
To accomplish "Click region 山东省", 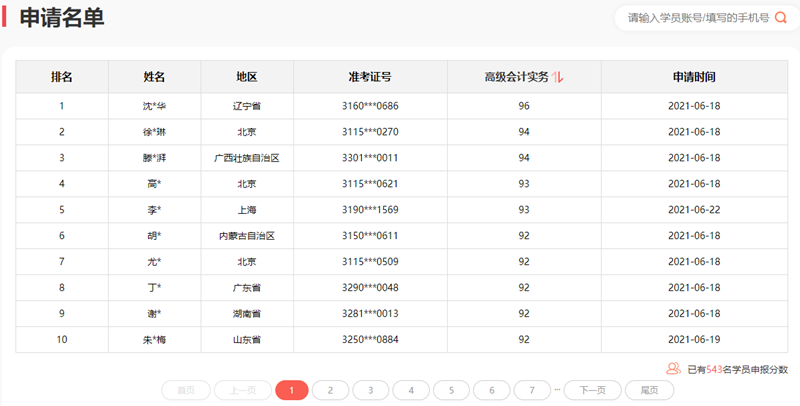I will (x=246, y=339).
